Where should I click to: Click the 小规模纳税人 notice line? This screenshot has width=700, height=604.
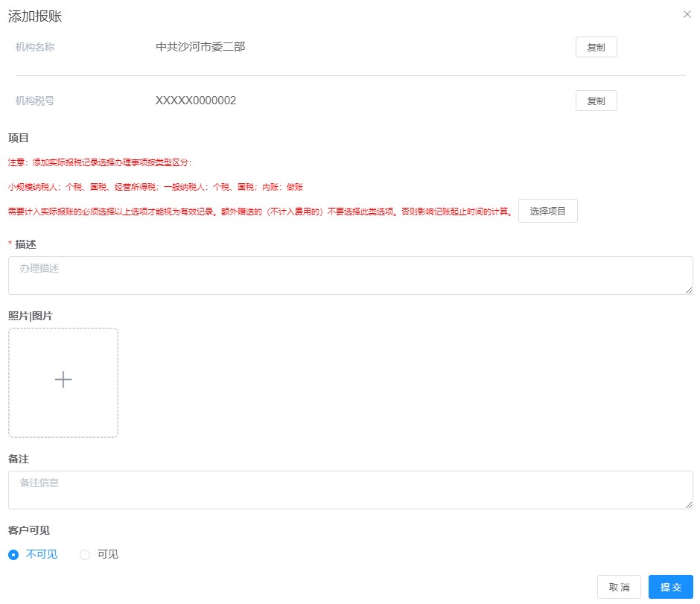click(x=156, y=187)
